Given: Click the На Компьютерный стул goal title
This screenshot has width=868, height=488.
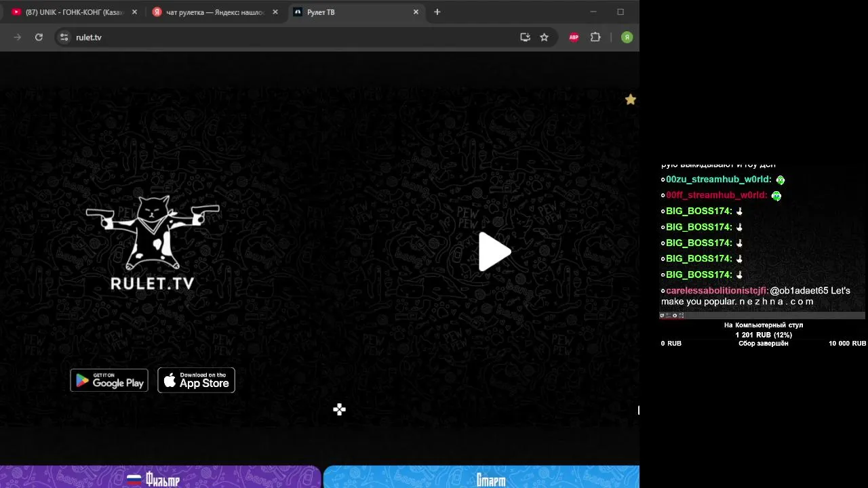Looking at the screenshot, I should (764, 325).
